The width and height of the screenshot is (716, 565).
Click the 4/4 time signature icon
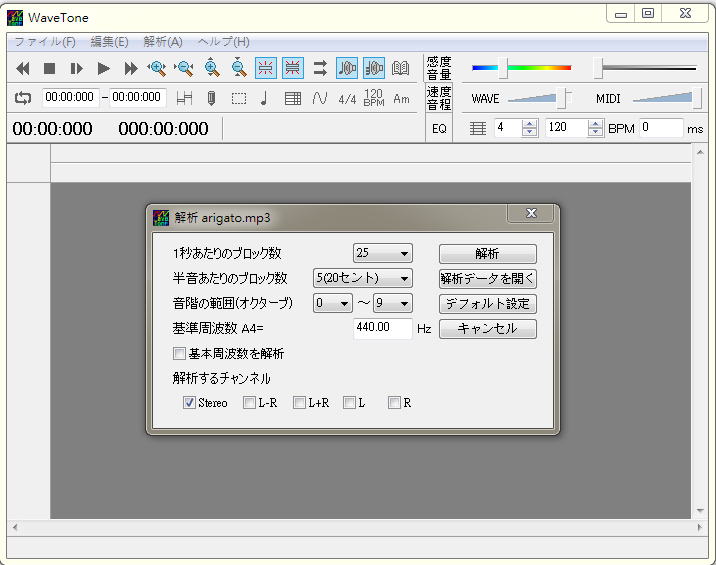pos(347,99)
